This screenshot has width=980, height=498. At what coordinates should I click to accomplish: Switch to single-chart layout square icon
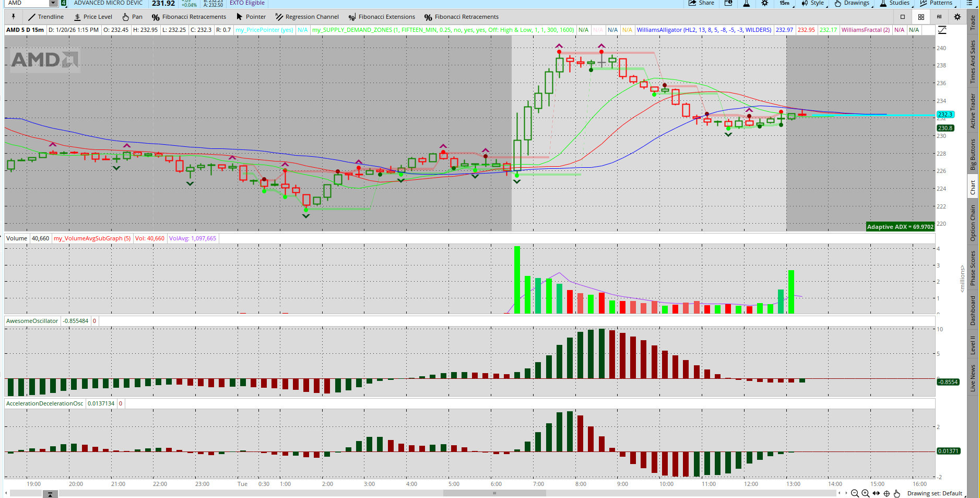click(x=903, y=17)
